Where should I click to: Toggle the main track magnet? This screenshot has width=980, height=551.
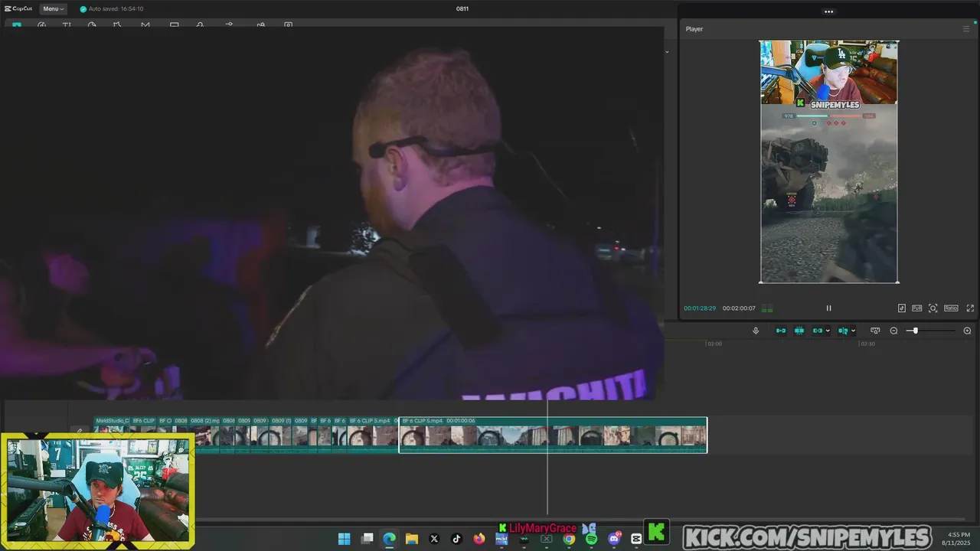click(x=781, y=331)
